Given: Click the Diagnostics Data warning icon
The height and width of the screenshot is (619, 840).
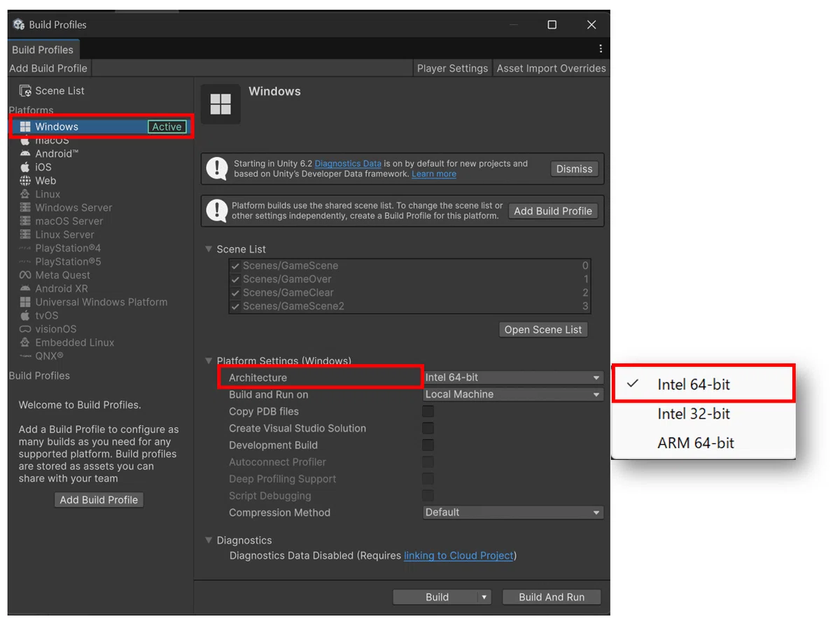Looking at the screenshot, I should 217,169.
